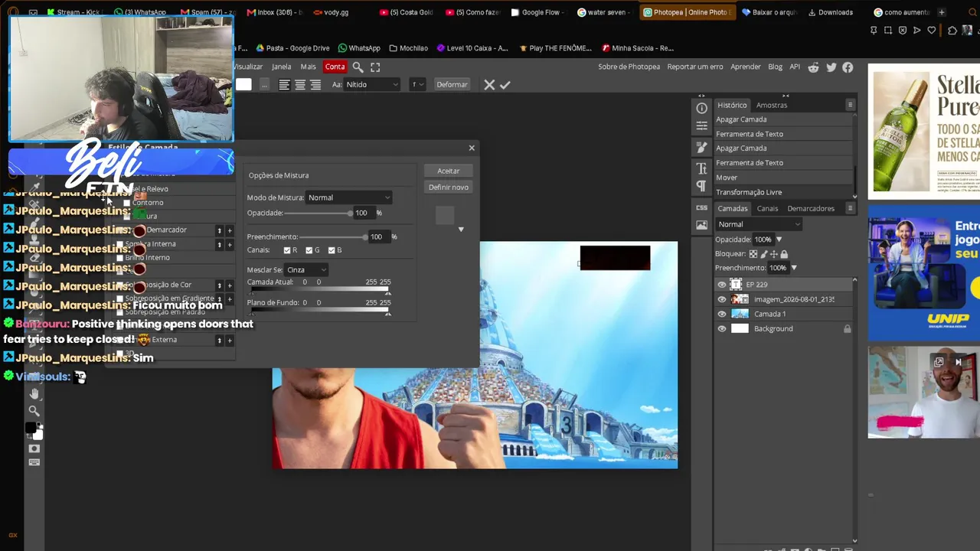
Task: Hide the Camada 1 layer
Action: tap(722, 314)
